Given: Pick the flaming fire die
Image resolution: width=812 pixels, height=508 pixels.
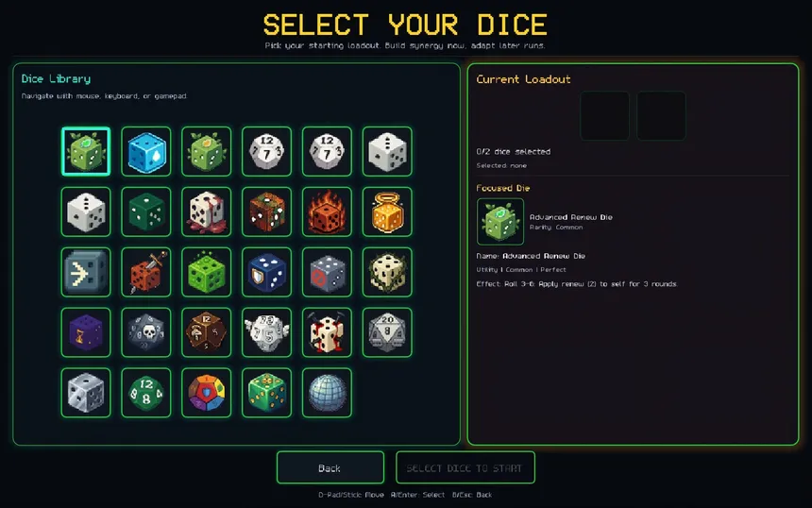Looking at the screenshot, I should [327, 212].
